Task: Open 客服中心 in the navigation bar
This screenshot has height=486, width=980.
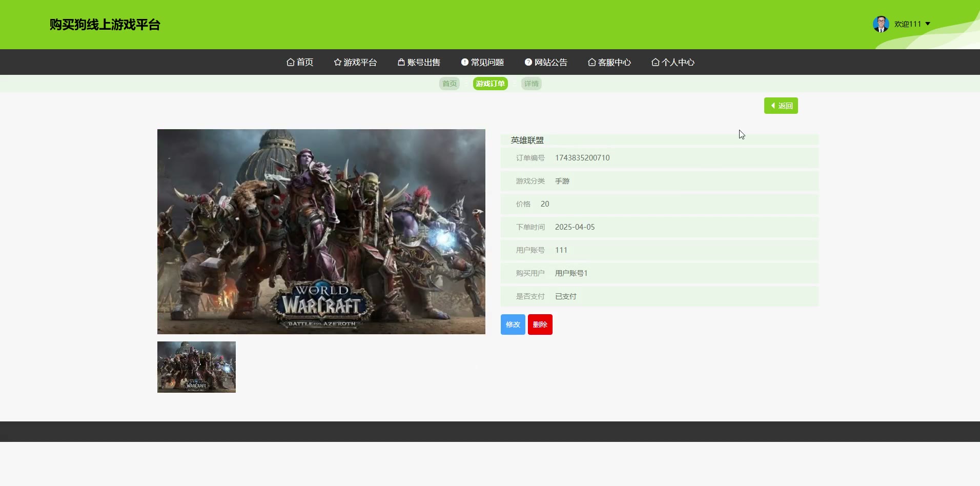Action: [609, 62]
